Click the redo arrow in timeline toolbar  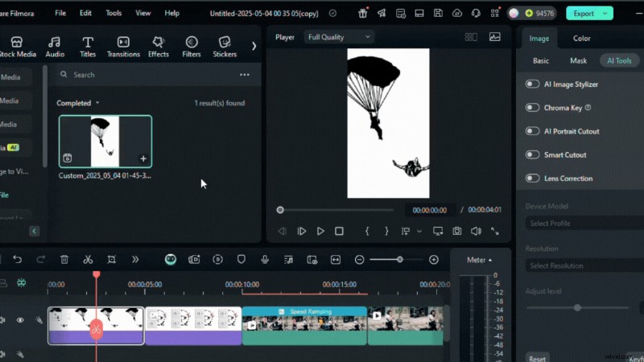40,259
